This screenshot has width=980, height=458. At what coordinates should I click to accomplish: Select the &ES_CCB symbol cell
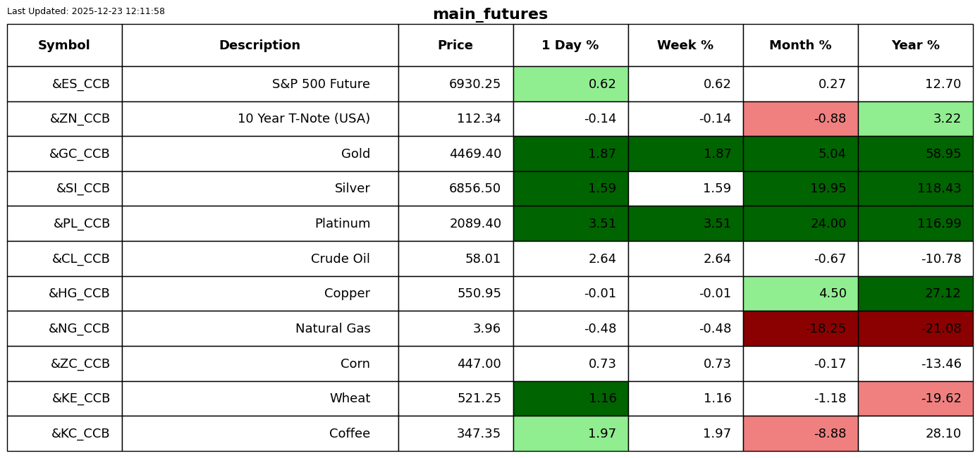point(80,84)
